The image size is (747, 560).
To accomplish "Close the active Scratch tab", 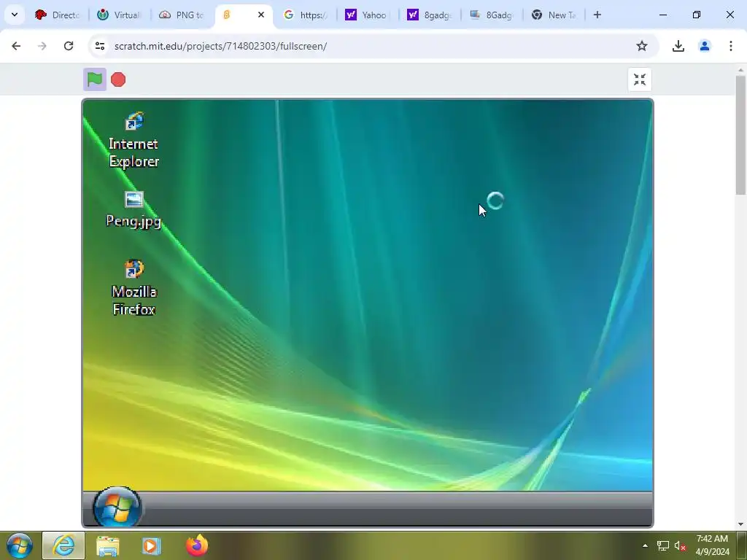I will pos(261,15).
